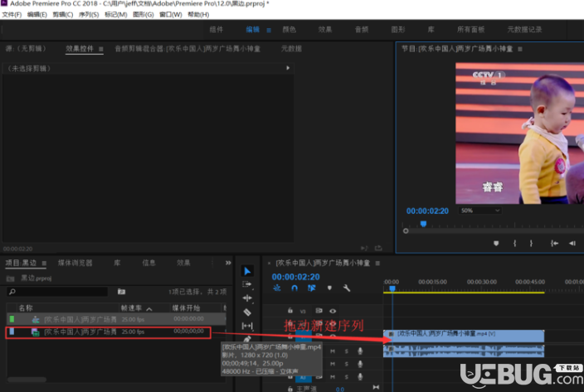Open timeline sequence panel menu
This screenshot has height=392, width=584.
point(377,263)
